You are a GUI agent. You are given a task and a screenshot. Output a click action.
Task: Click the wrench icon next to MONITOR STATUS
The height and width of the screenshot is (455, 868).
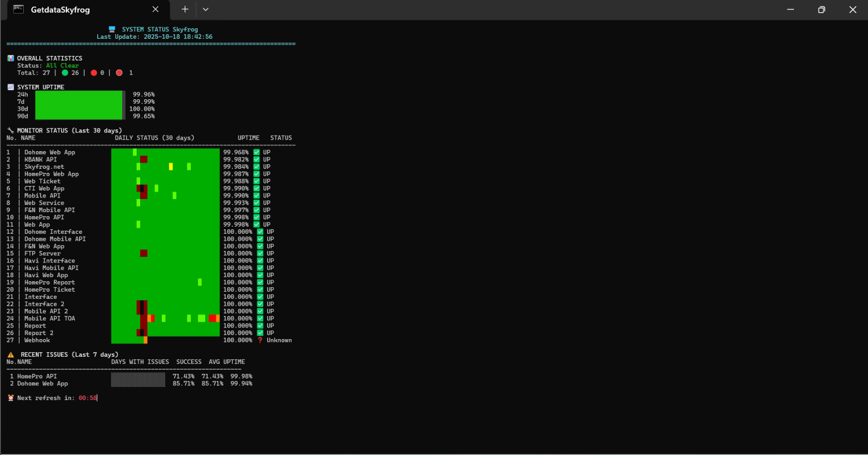point(10,130)
